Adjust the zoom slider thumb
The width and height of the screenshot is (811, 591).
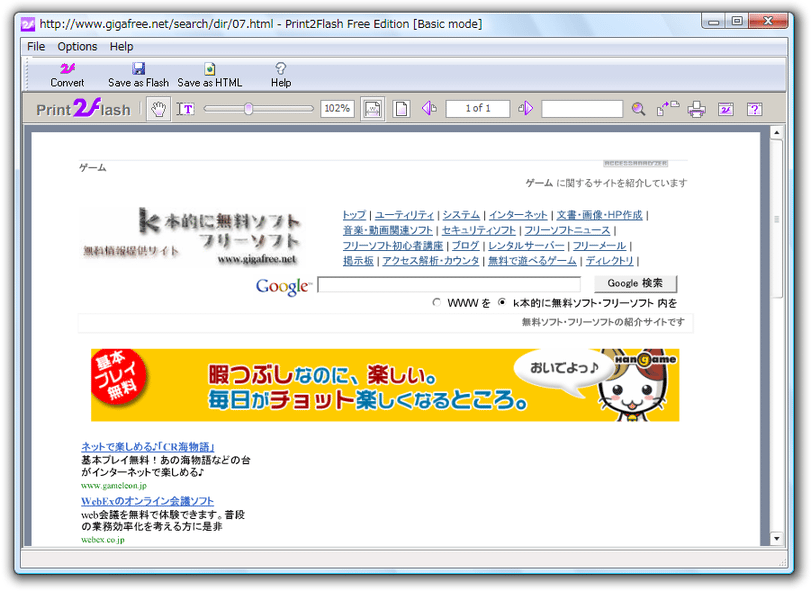click(x=249, y=109)
